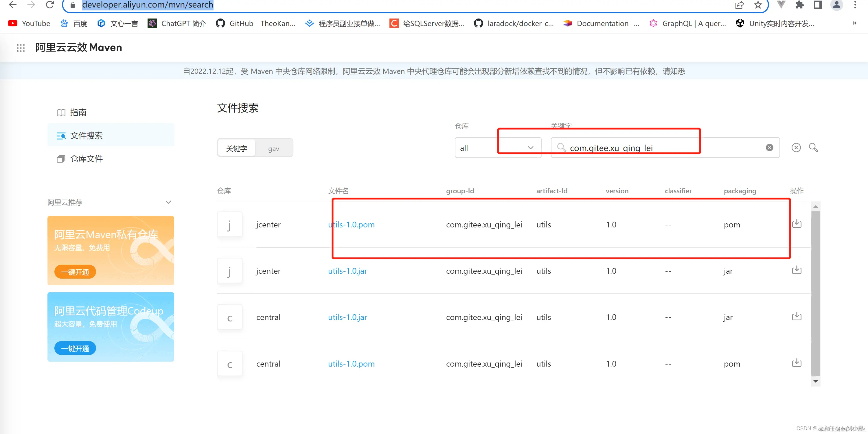Download the jcenter utils-1.0.pom file
Viewport: 868px width, 434px height.
797,224
